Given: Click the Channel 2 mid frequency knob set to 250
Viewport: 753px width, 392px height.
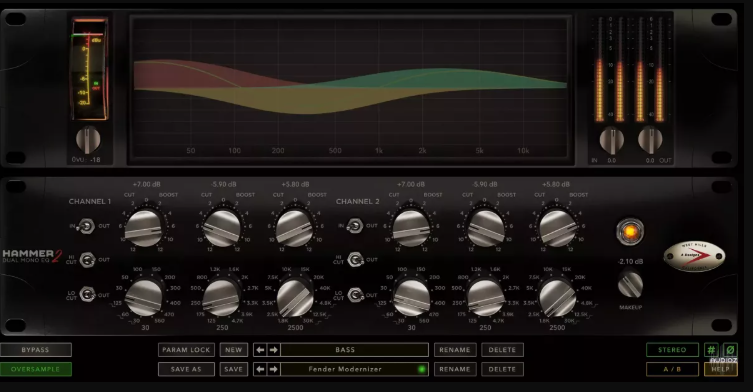Looking at the screenshot, I should (486, 298).
